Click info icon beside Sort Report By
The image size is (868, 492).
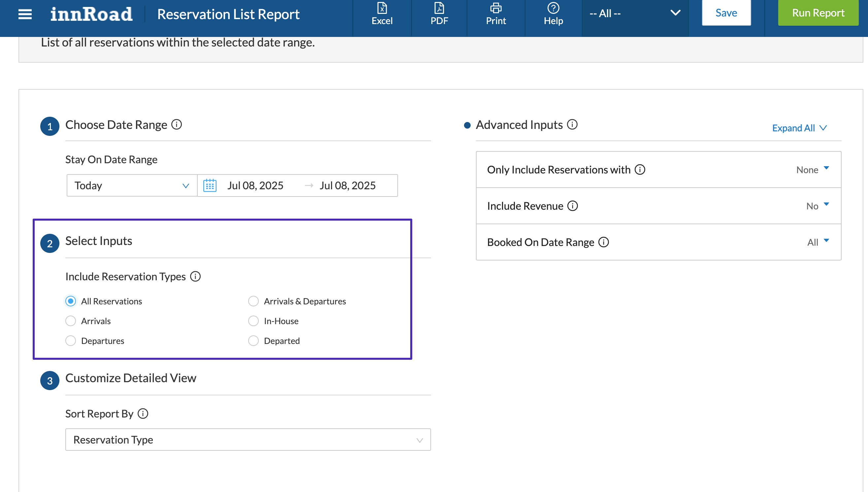point(143,414)
